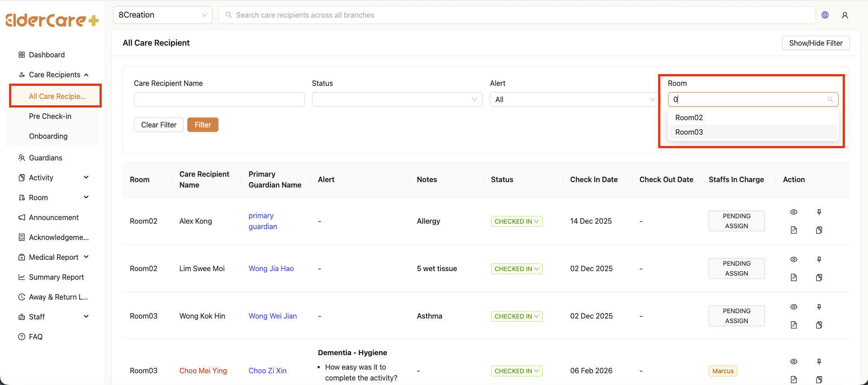The height and width of the screenshot is (385, 868).
Task: Open the Status filter dropdown
Action: tap(397, 99)
